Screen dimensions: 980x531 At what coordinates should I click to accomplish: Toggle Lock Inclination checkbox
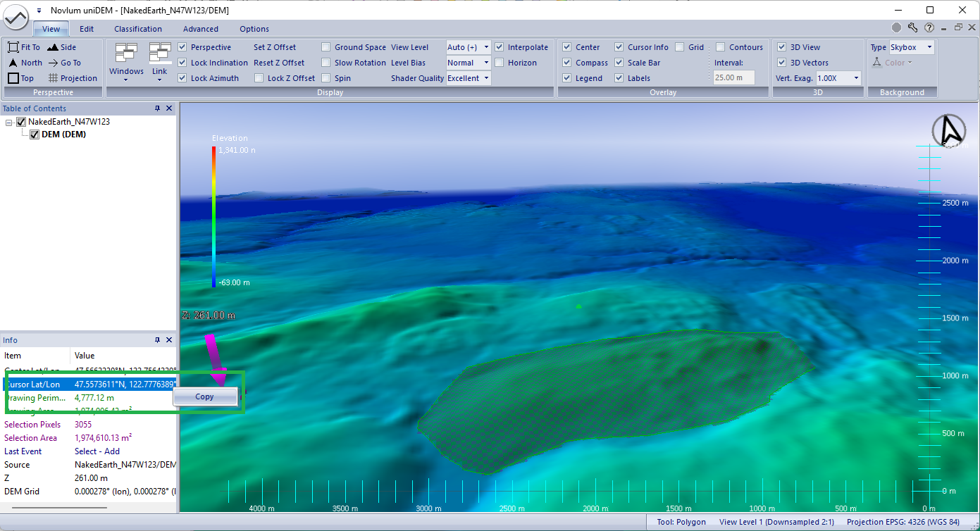pyautogui.click(x=182, y=63)
